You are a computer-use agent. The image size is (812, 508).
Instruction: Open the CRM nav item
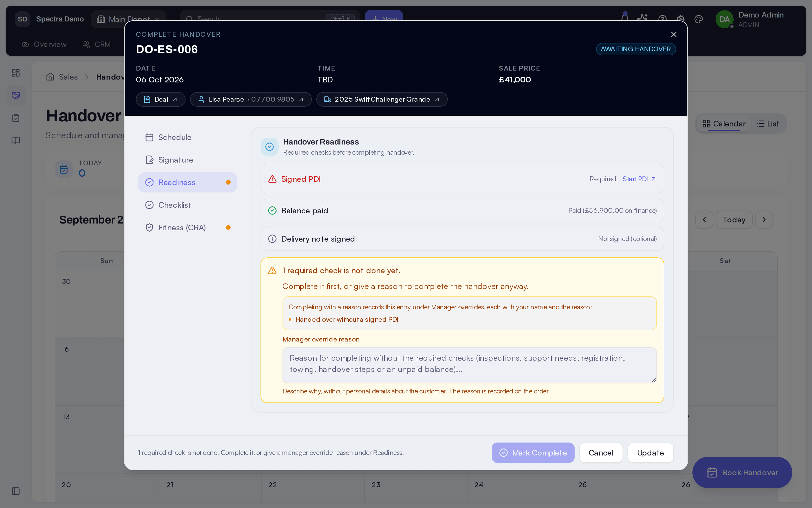(x=96, y=44)
